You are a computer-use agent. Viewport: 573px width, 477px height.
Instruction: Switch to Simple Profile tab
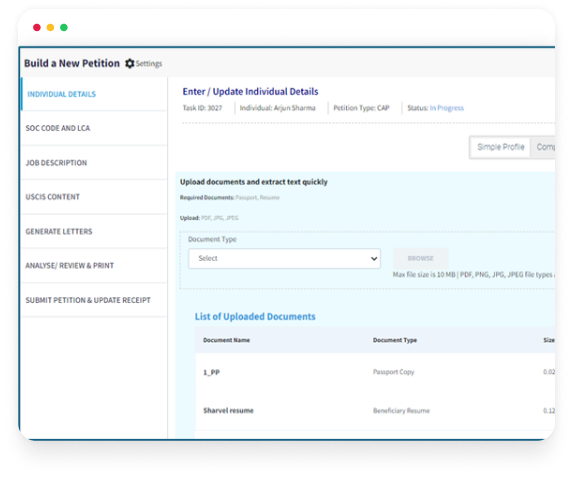pos(501,147)
